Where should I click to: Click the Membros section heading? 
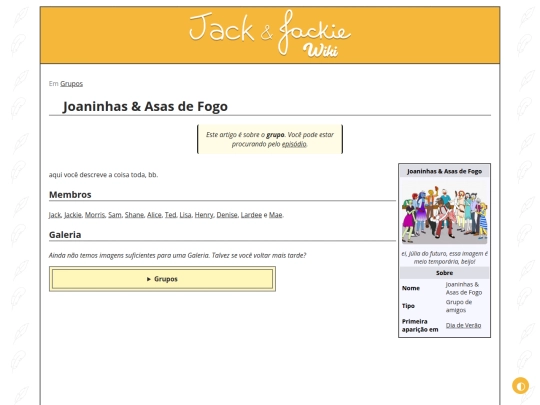point(70,195)
